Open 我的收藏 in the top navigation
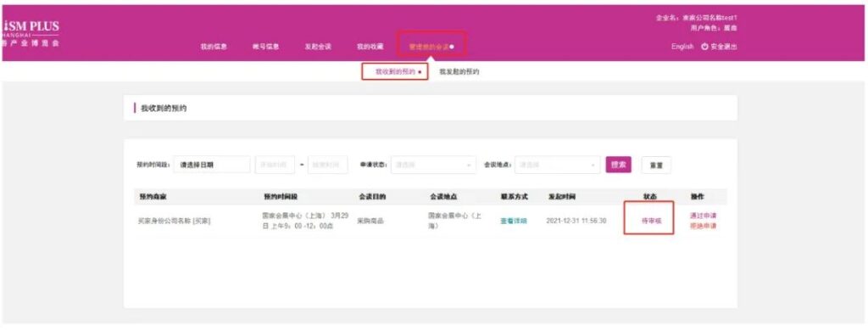The image size is (868, 331). (x=370, y=47)
